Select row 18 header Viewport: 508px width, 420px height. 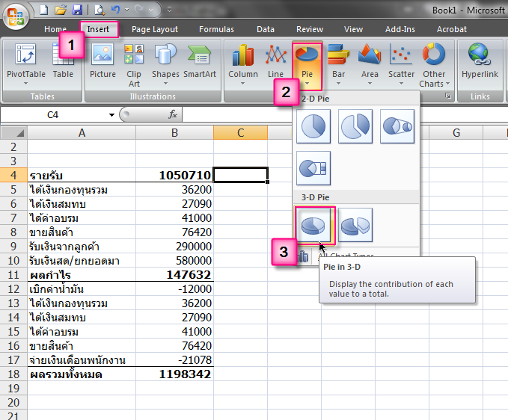(x=13, y=374)
